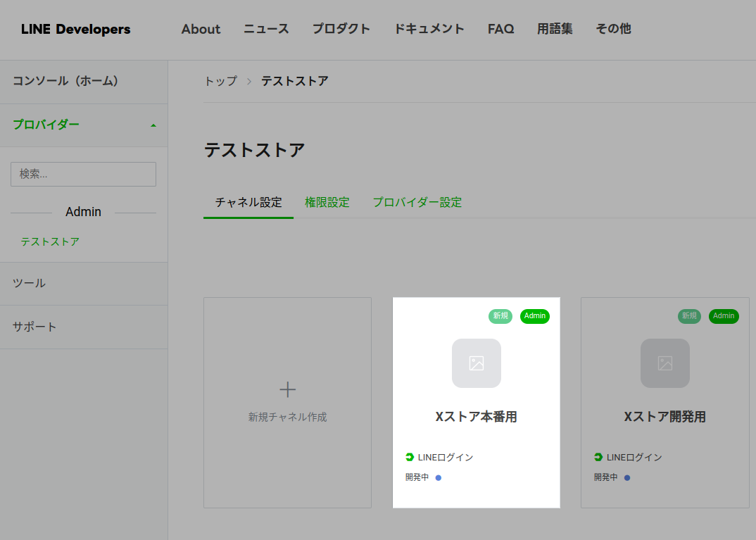This screenshot has height=540, width=756.
Task: Click the Admin badge on Xストア開発用
Action: [x=724, y=316]
